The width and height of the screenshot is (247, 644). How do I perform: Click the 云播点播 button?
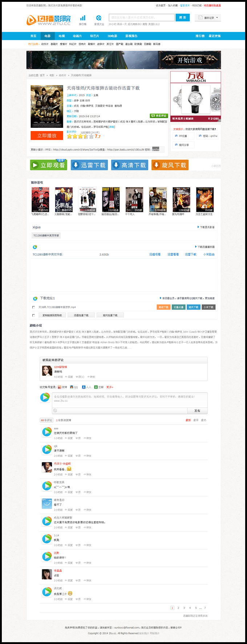click(x=178, y=307)
